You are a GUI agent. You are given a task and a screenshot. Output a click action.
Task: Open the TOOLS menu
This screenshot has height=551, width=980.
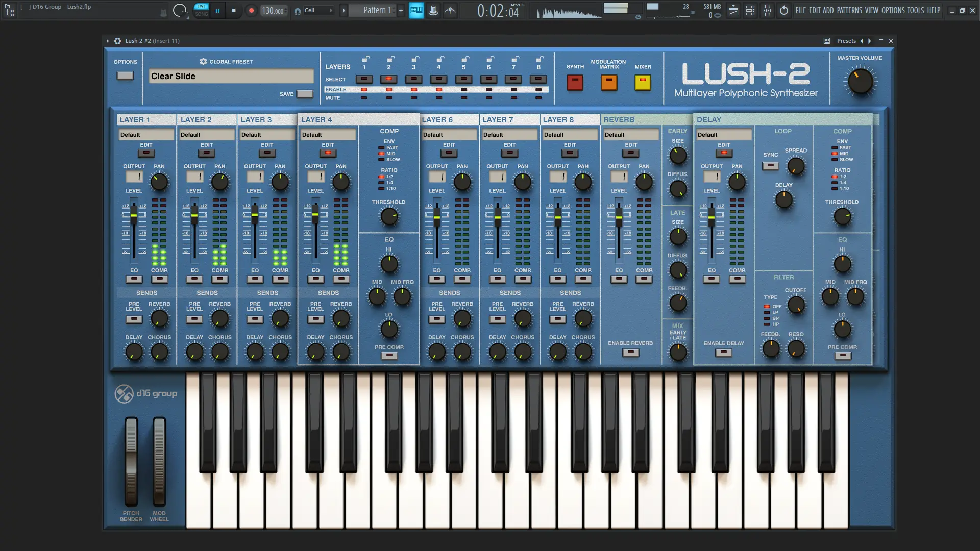pyautogui.click(x=916, y=10)
